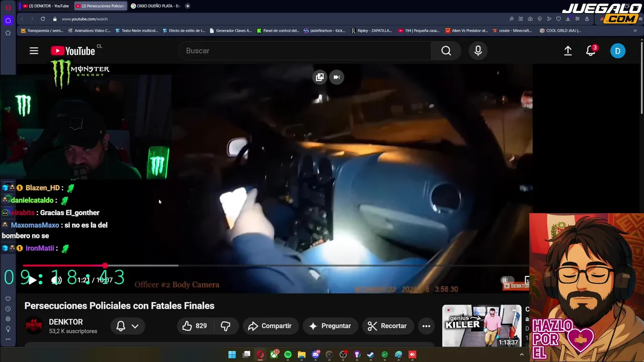This screenshot has width=644, height=362.
Task: Expand the bookmarks bar overflow chevron
Action: pyautogui.click(x=635, y=30)
